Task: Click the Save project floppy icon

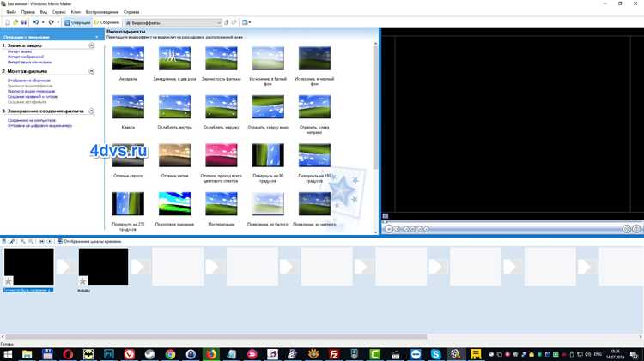Action: tap(24, 22)
